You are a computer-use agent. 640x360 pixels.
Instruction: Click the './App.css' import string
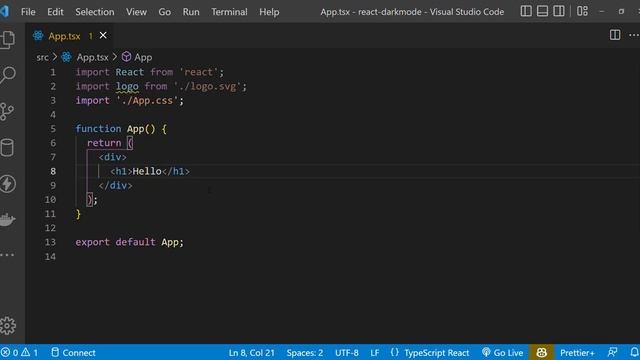coord(147,100)
